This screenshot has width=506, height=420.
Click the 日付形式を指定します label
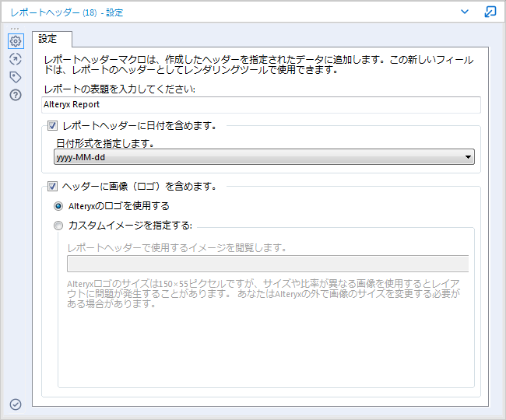tap(104, 144)
